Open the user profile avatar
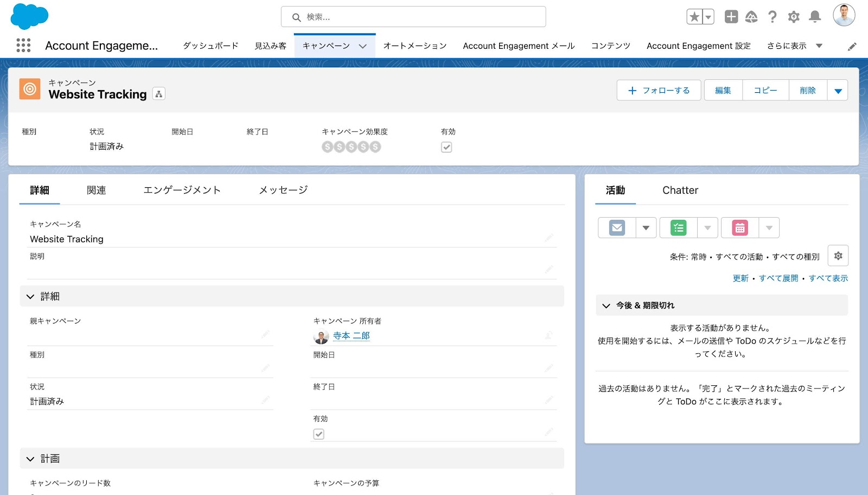The height and width of the screenshot is (495, 868). point(844,15)
